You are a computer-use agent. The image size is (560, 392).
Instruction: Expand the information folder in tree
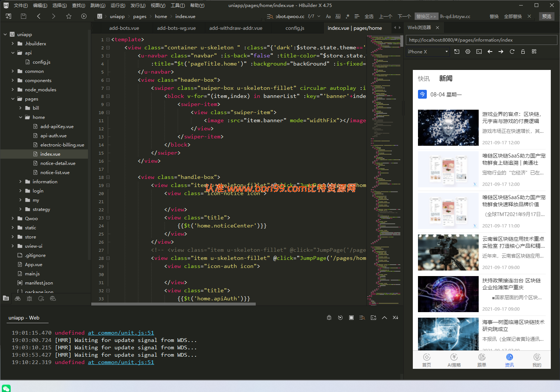[20, 181]
